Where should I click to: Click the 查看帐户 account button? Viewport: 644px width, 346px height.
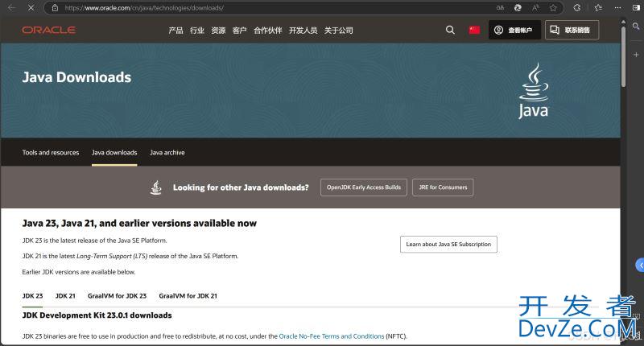pyautogui.click(x=514, y=30)
